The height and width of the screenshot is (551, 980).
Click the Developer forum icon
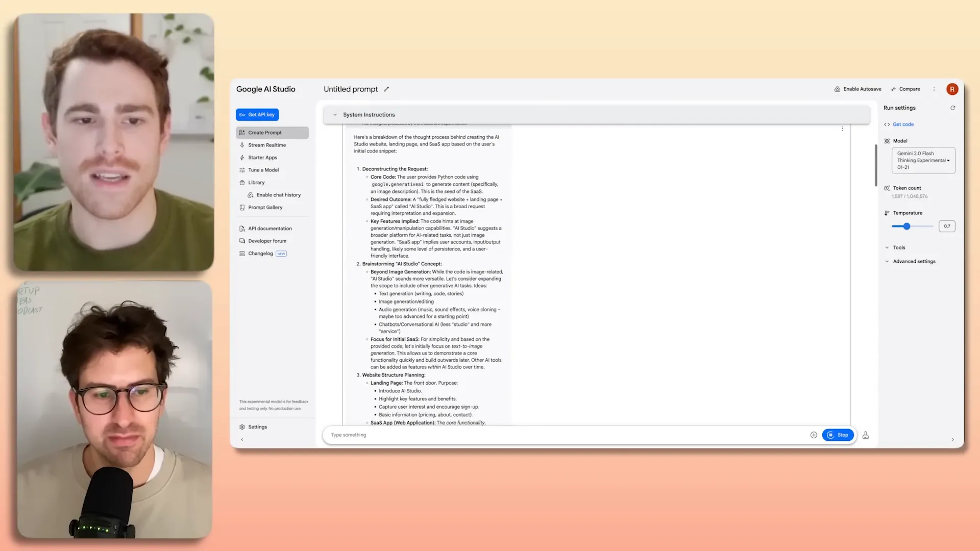[x=242, y=241]
